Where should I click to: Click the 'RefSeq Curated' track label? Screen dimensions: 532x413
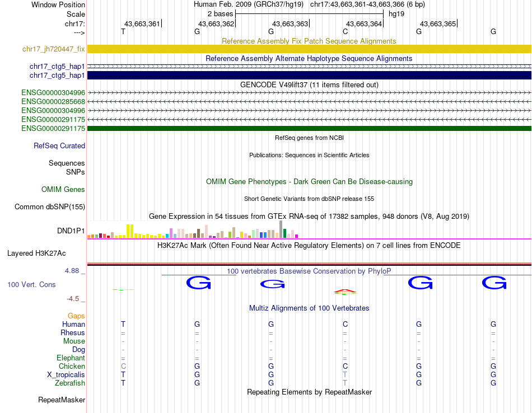click(59, 146)
